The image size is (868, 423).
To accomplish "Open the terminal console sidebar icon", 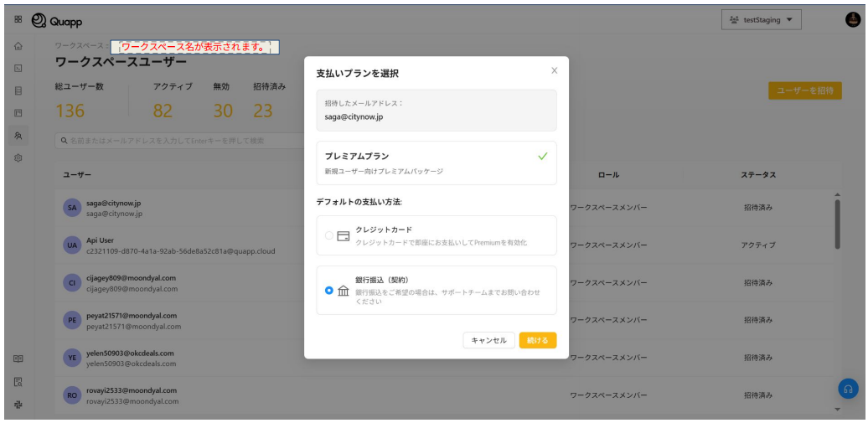I will point(18,68).
